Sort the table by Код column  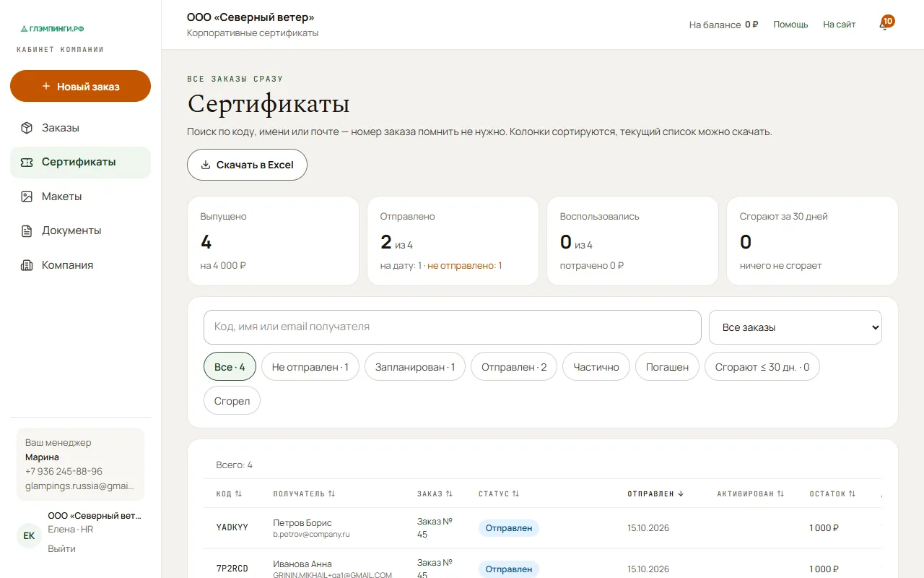[x=229, y=494]
